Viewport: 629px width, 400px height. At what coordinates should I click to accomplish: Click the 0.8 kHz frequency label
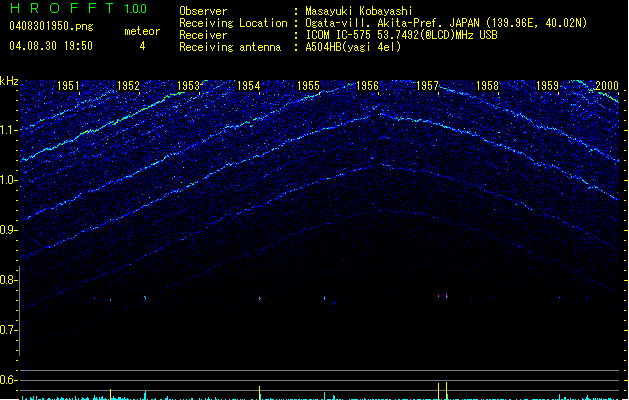coord(9,280)
